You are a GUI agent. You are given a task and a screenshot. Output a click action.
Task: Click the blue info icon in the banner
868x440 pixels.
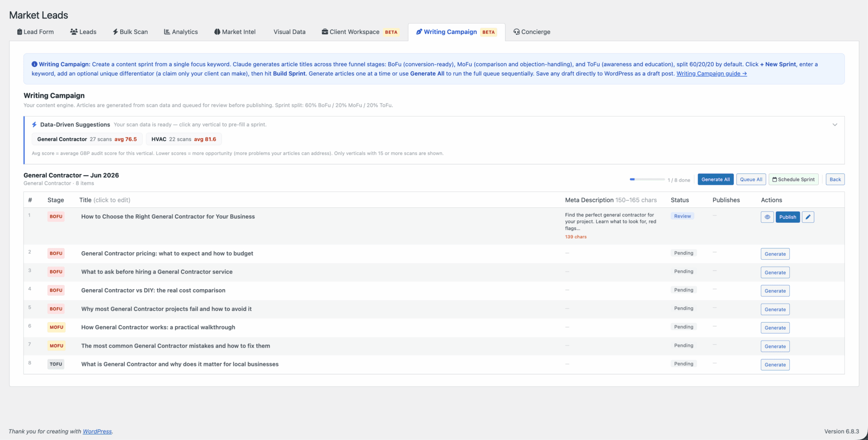tap(34, 64)
